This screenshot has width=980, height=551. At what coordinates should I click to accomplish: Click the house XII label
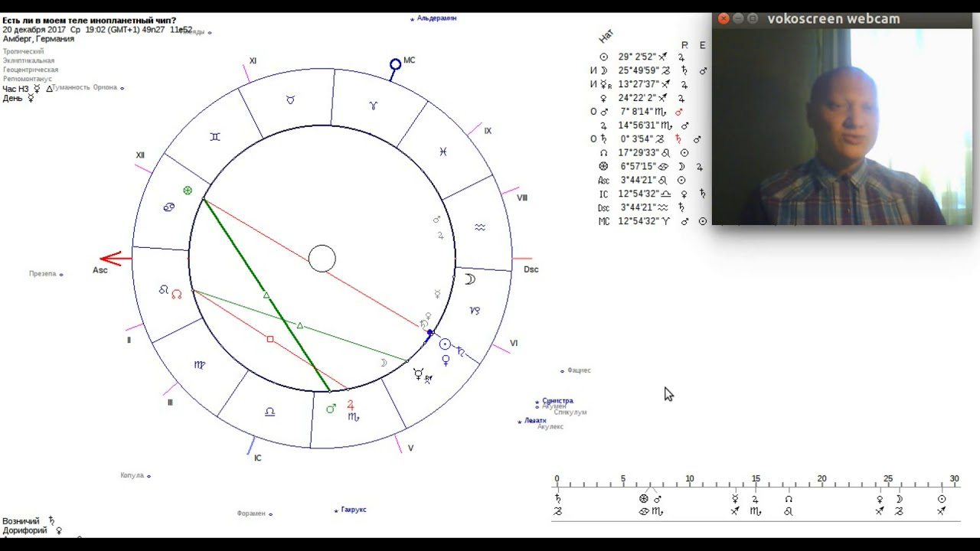click(140, 155)
